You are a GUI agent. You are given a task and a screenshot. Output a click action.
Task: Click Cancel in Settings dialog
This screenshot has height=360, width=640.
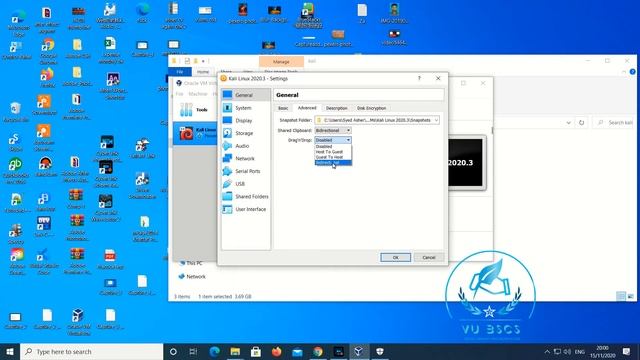pos(429,258)
